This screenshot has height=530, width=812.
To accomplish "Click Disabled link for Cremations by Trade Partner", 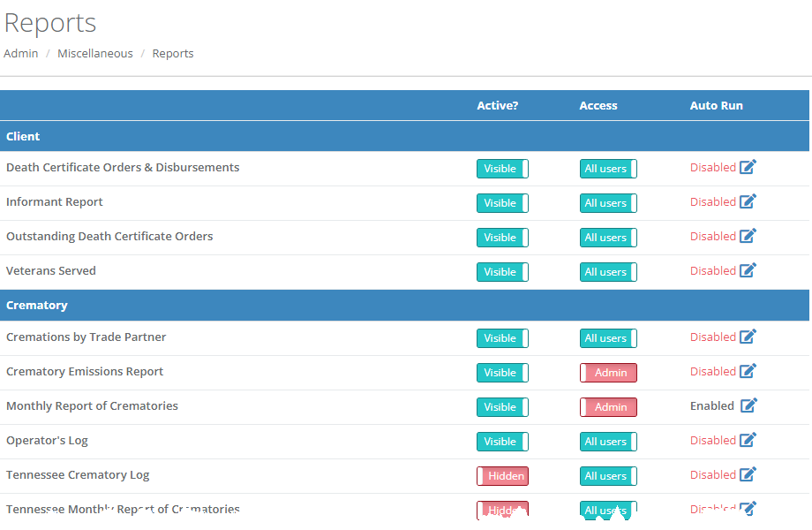I will point(712,337).
